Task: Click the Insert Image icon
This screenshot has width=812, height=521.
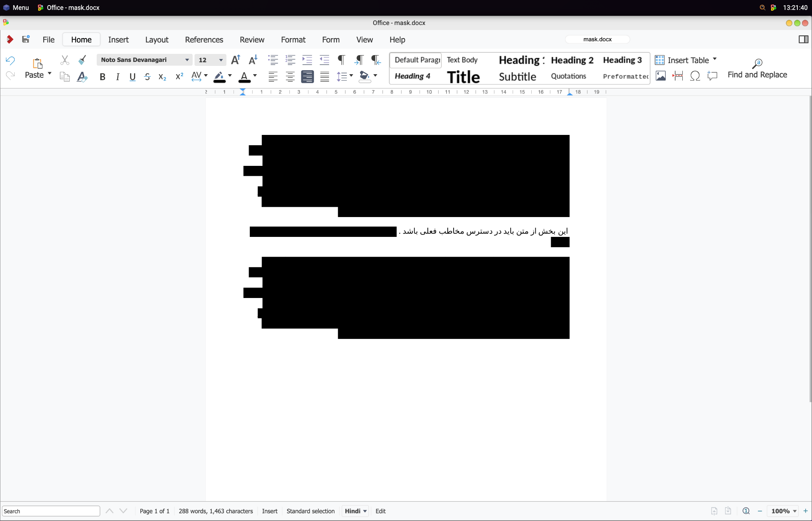Action: pos(661,76)
